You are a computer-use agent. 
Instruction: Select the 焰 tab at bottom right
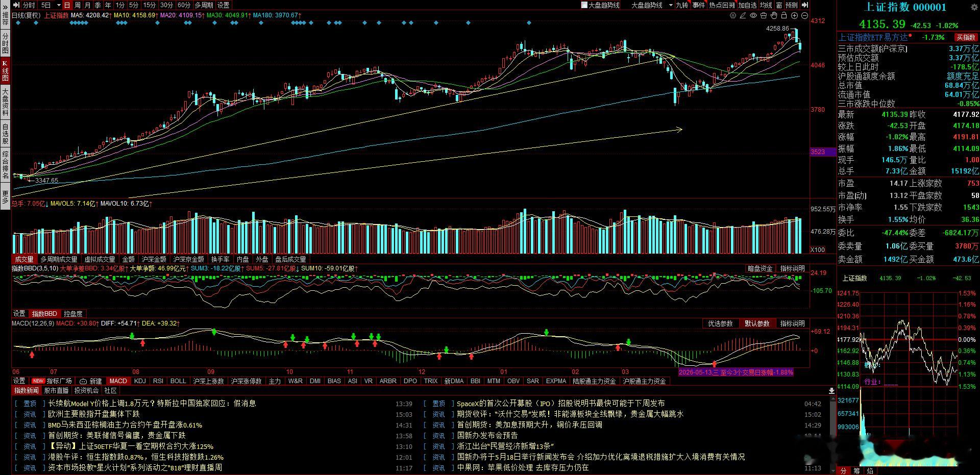[870, 471]
